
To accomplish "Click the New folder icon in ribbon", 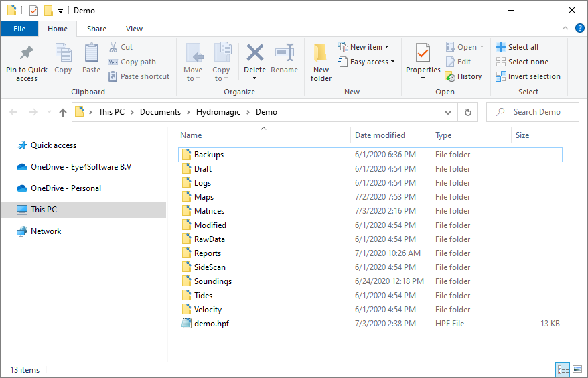I will click(321, 53).
